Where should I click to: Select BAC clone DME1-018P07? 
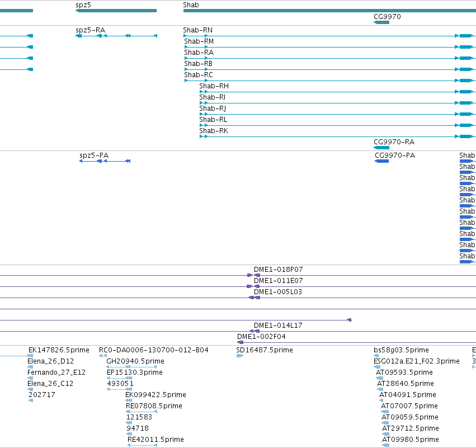[279, 270]
